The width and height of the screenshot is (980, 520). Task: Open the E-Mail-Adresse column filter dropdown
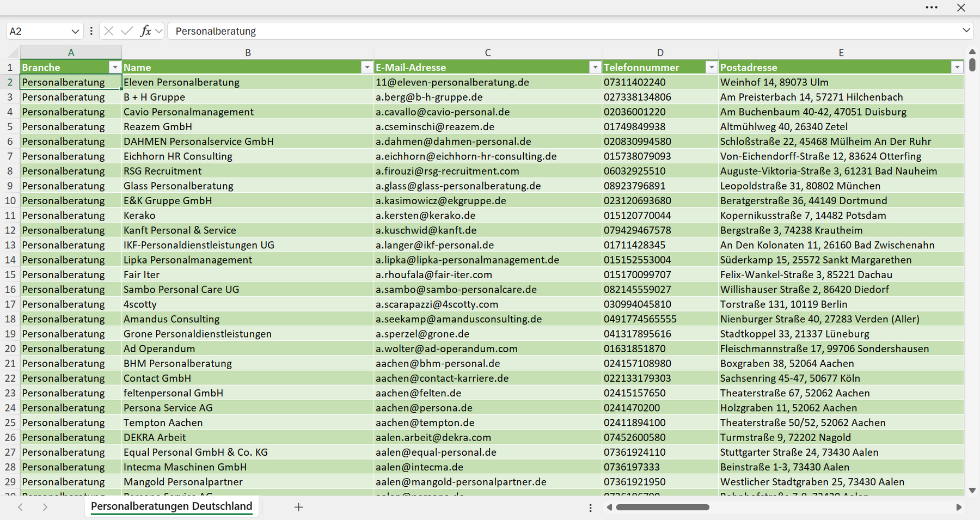coord(595,67)
